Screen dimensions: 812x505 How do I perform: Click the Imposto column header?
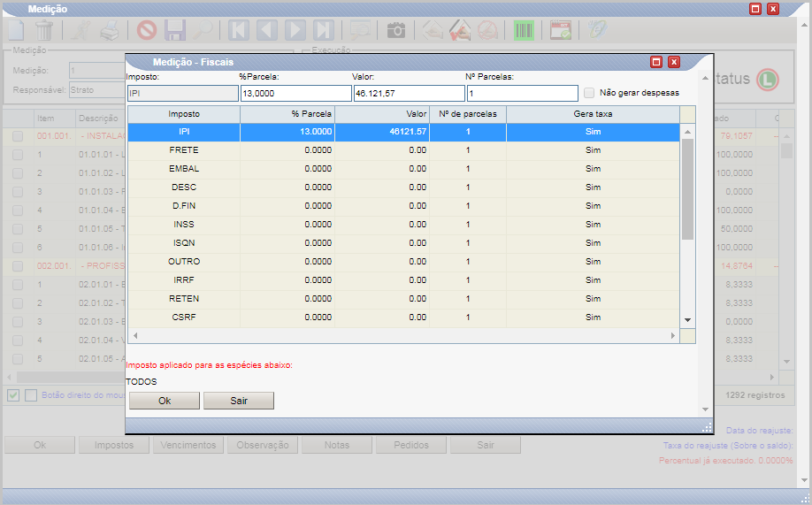pos(184,114)
